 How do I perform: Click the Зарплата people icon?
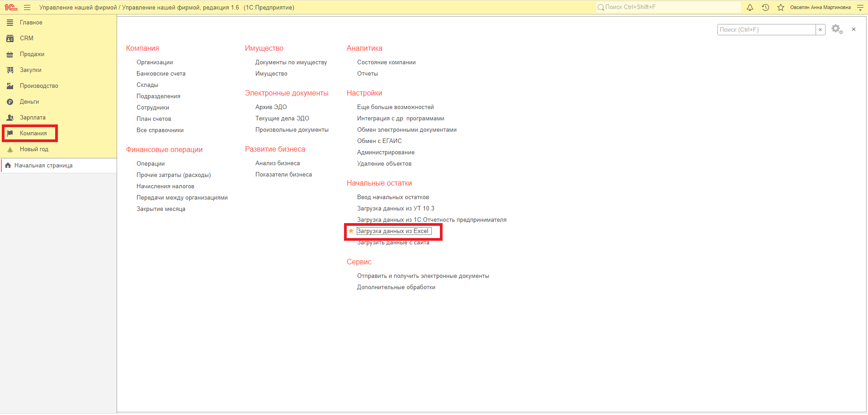(10, 118)
